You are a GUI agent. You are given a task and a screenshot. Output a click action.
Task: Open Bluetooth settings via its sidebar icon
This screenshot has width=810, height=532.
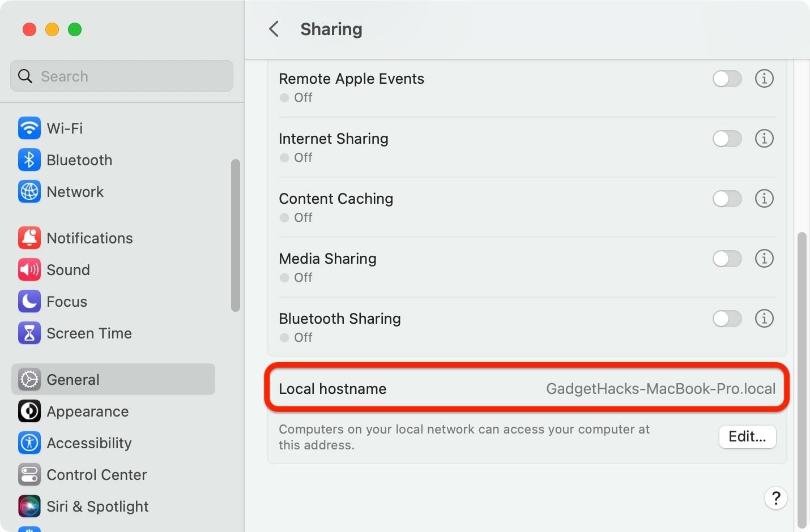coord(29,160)
